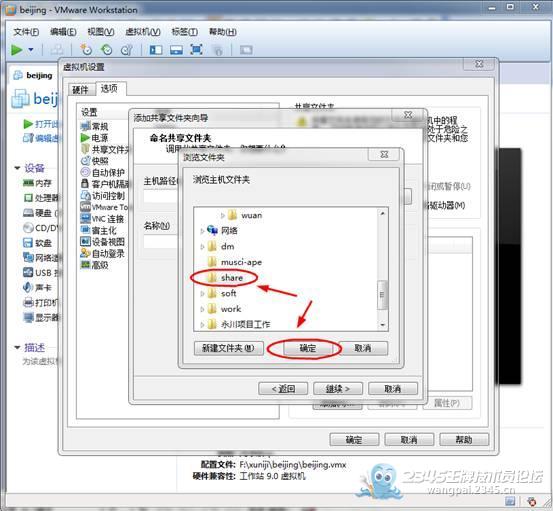
Task: Select 访问控制 in settings list
Action: pos(103,196)
